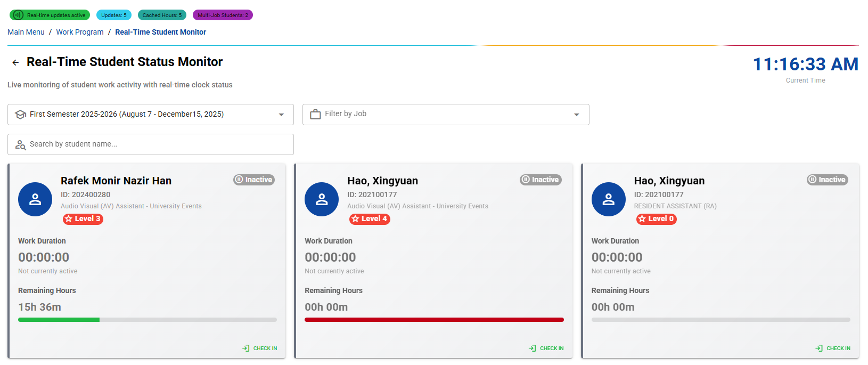Expand the Filter by Job dropdown
Image resolution: width=868 pixels, height=365 pixels.
pos(446,115)
